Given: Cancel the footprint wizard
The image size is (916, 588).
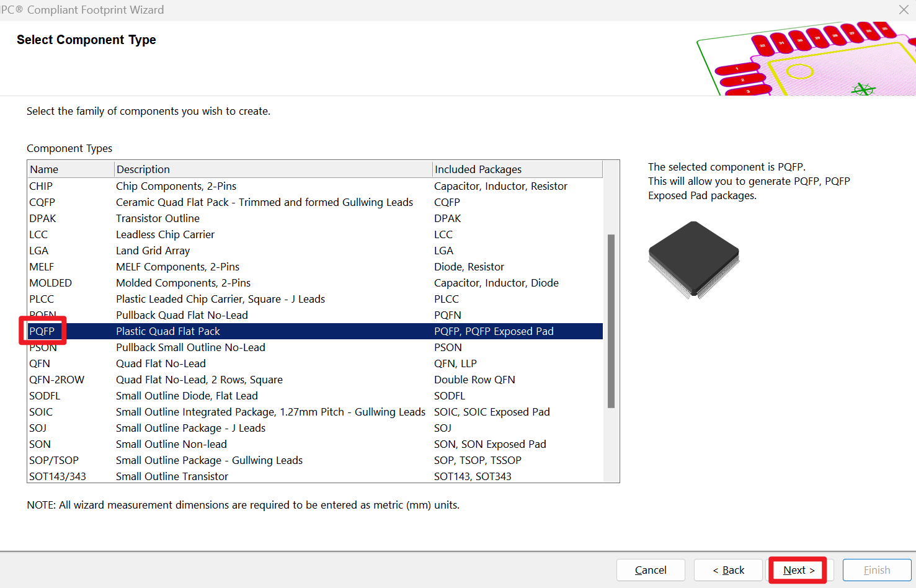Looking at the screenshot, I should point(651,570).
